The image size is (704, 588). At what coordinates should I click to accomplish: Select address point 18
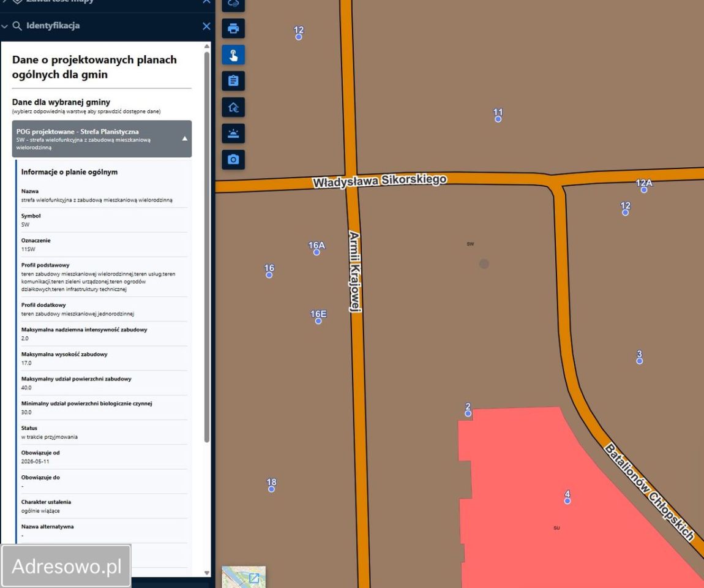tap(271, 489)
